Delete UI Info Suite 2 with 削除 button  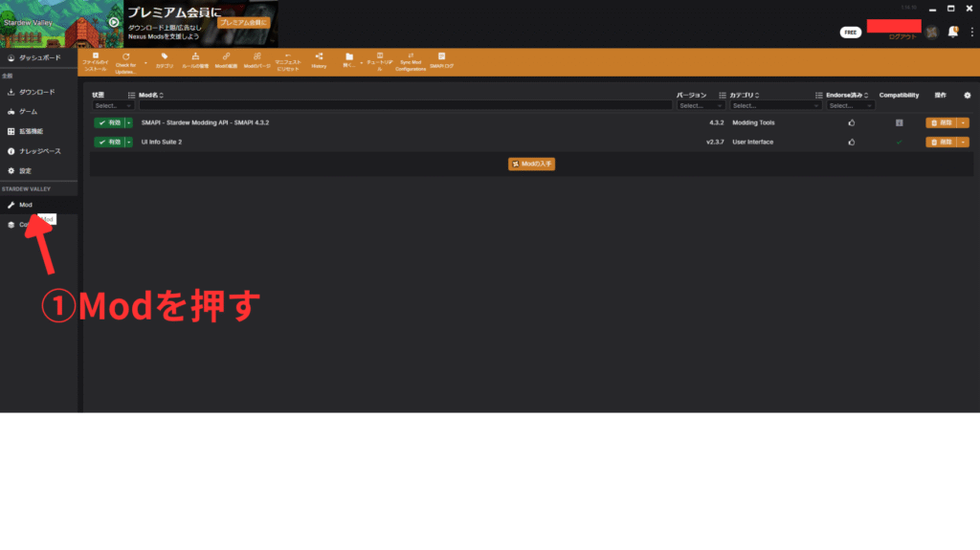click(942, 143)
